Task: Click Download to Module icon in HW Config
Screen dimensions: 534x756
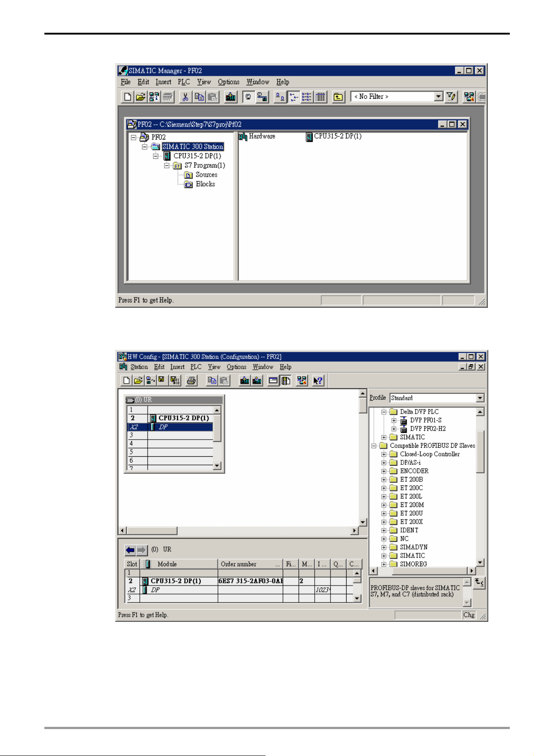Action: click(244, 381)
